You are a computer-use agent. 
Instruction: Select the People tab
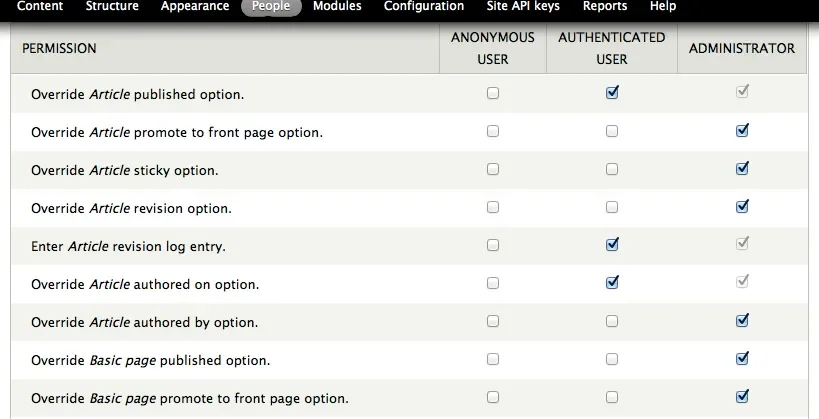(271, 7)
